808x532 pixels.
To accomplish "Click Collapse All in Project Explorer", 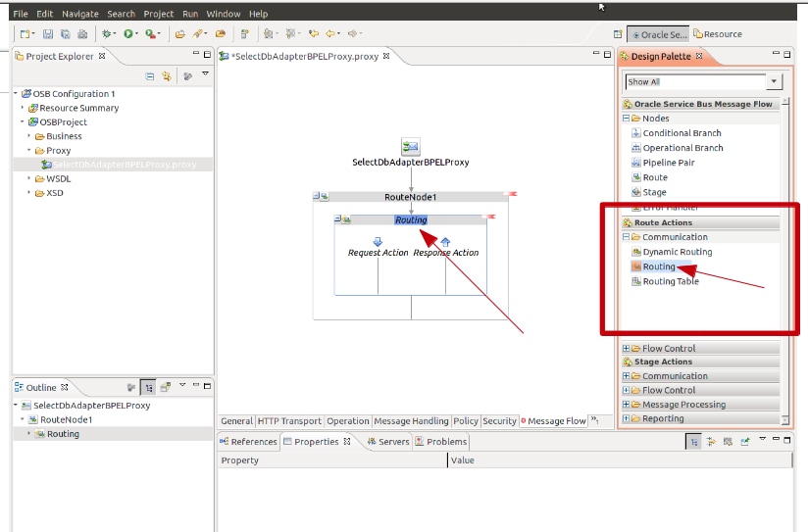I will pos(149,76).
